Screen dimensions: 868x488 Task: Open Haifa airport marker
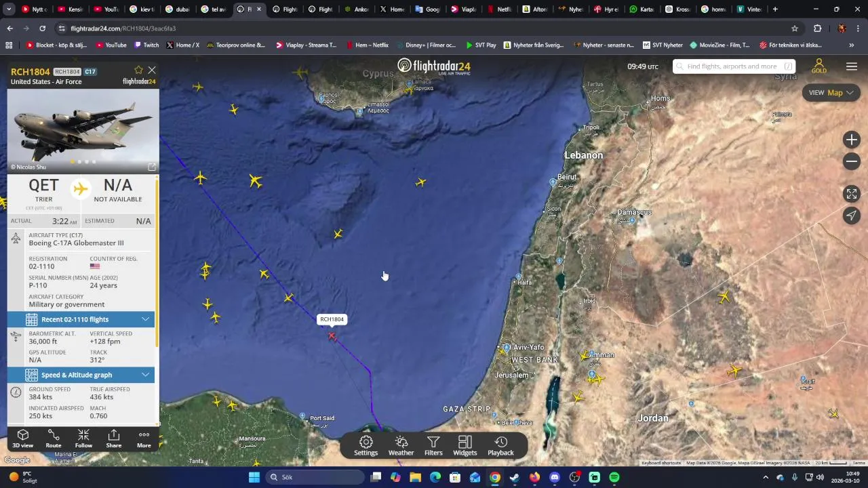point(519,277)
